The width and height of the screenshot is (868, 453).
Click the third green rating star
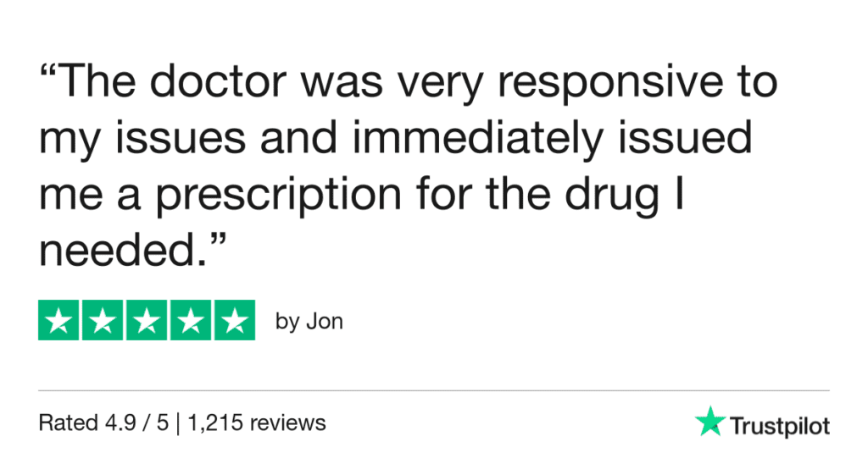[147, 320]
